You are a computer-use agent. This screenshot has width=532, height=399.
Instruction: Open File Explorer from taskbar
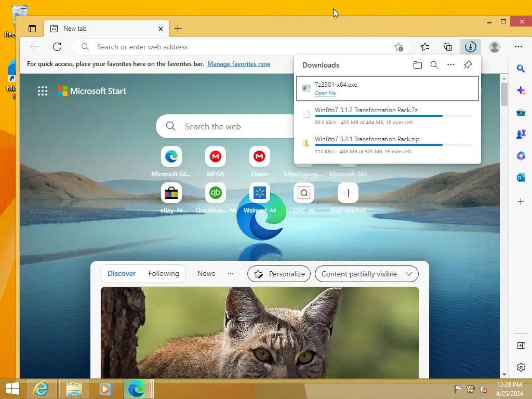pyautogui.click(x=74, y=389)
